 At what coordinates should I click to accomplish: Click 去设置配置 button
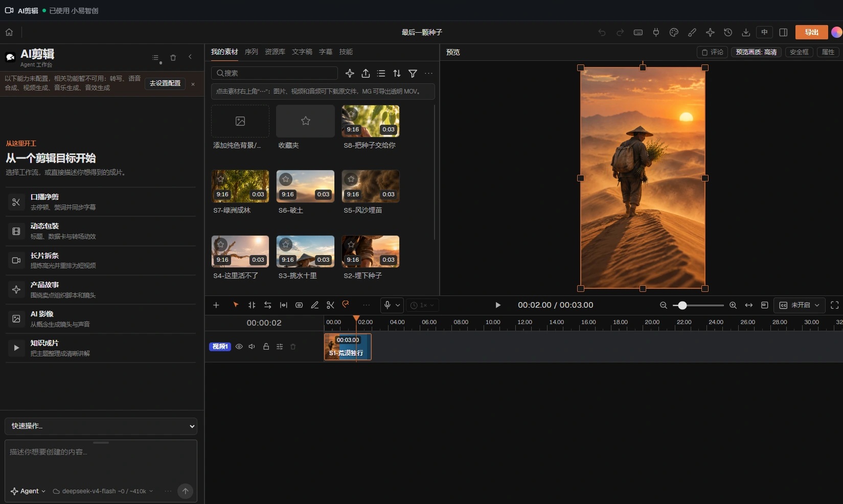click(x=165, y=83)
